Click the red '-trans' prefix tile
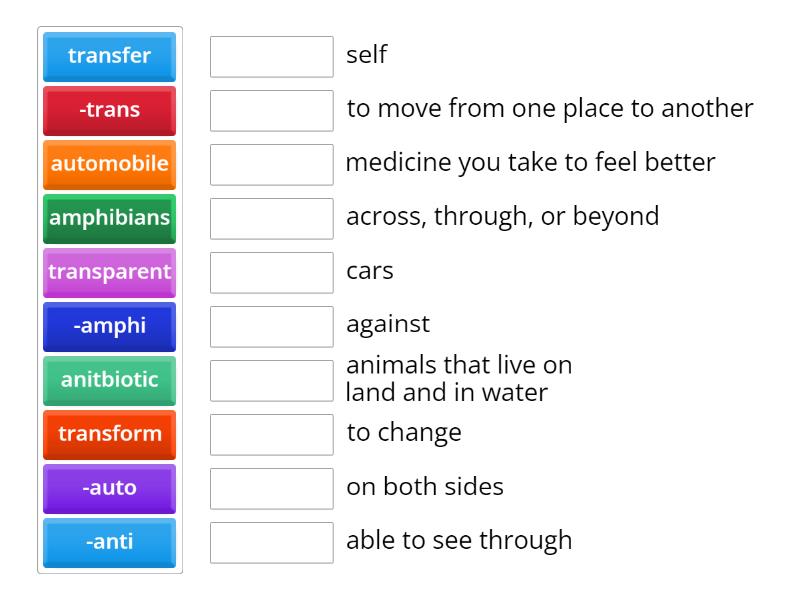Viewport: 800px width, 600px height. click(x=109, y=111)
